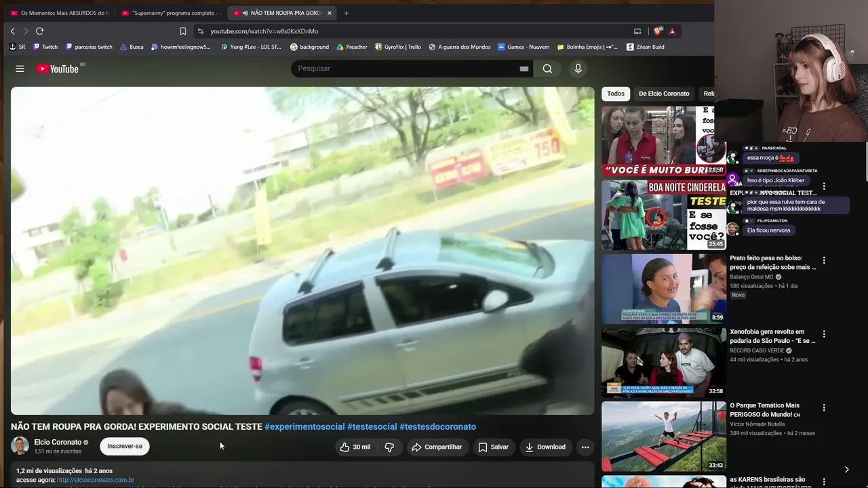Open the #testesocial hashtag link
The image size is (868, 488).
click(x=372, y=427)
